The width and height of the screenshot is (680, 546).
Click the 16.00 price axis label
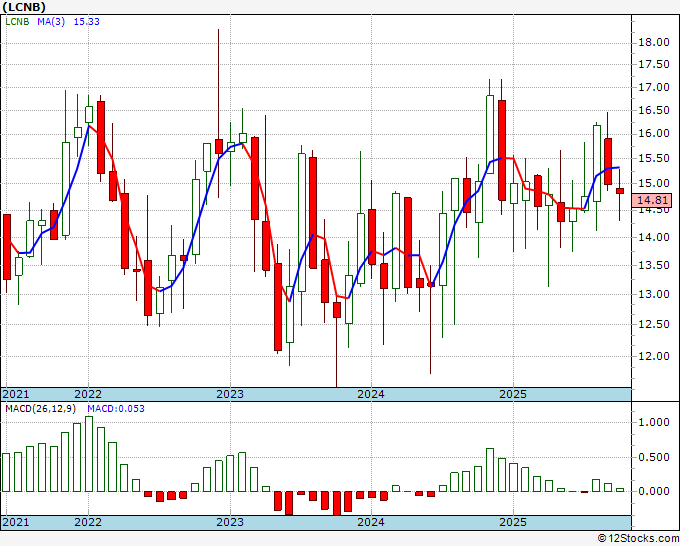tap(654, 134)
